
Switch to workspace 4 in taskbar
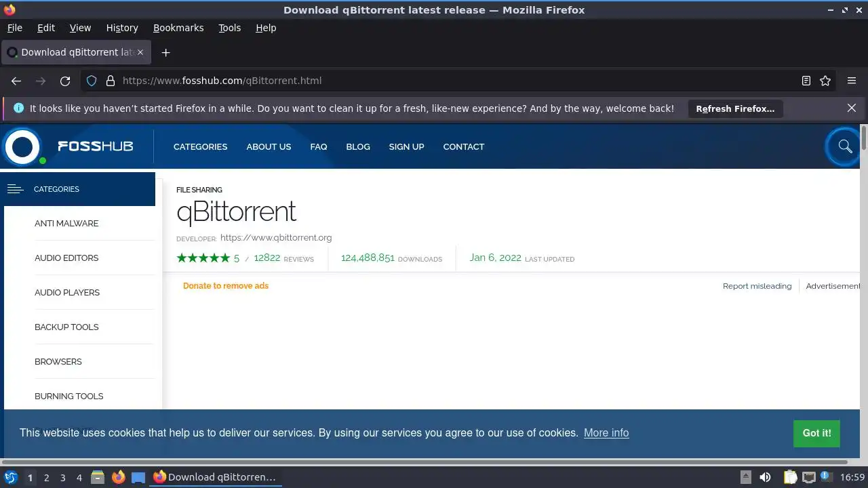point(79,478)
